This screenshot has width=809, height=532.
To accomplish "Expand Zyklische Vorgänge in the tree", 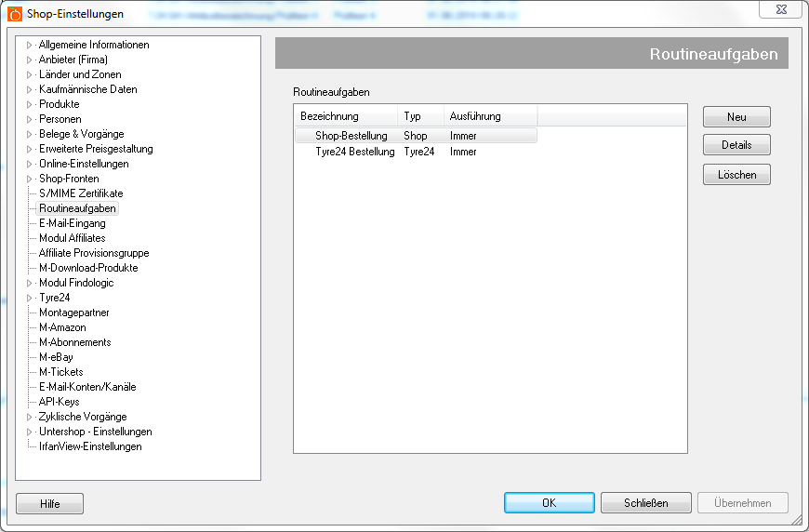I will [30, 417].
